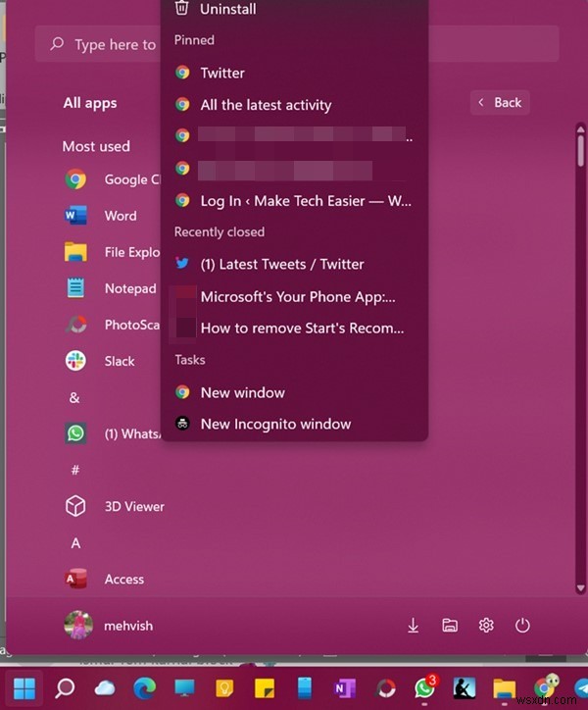Image resolution: width=588 pixels, height=710 pixels.
Task: Click the Power button icon
Action: click(x=522, y=626)
